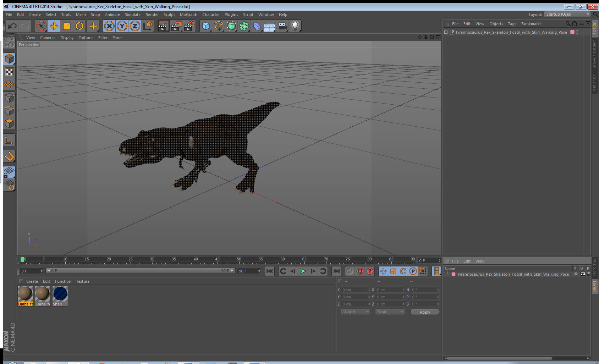Open the spline pen tool icon
This screenshot has width=599, height=364.
(x=219, y=26)
